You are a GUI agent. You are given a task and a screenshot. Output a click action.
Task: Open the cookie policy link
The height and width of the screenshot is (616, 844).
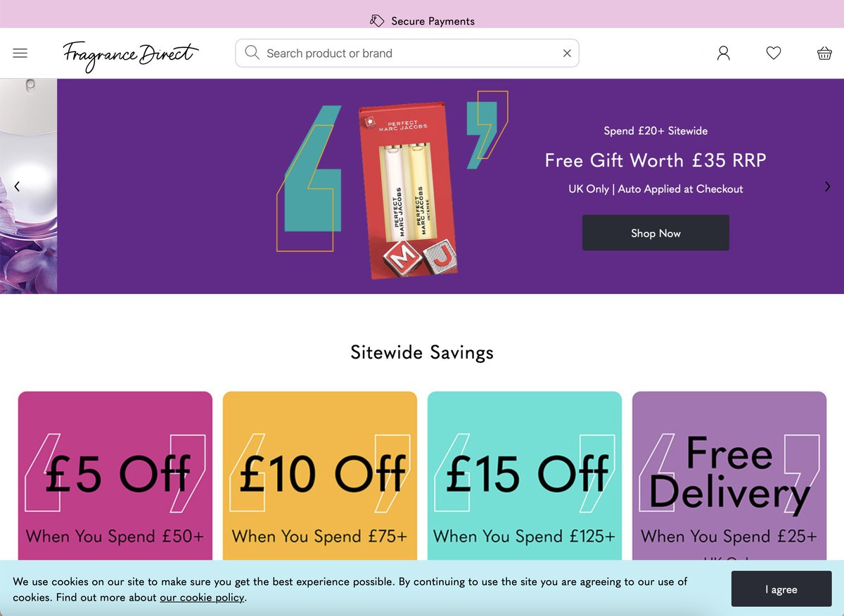click(x=202, y=598)
